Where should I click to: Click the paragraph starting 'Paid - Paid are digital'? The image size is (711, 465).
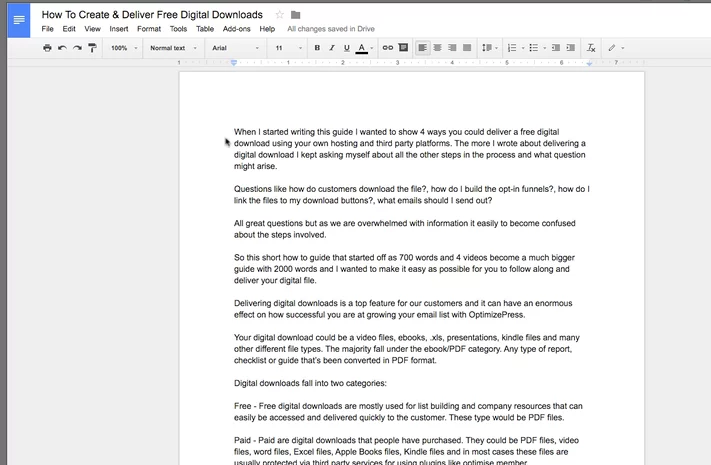(x=406, y=451)
